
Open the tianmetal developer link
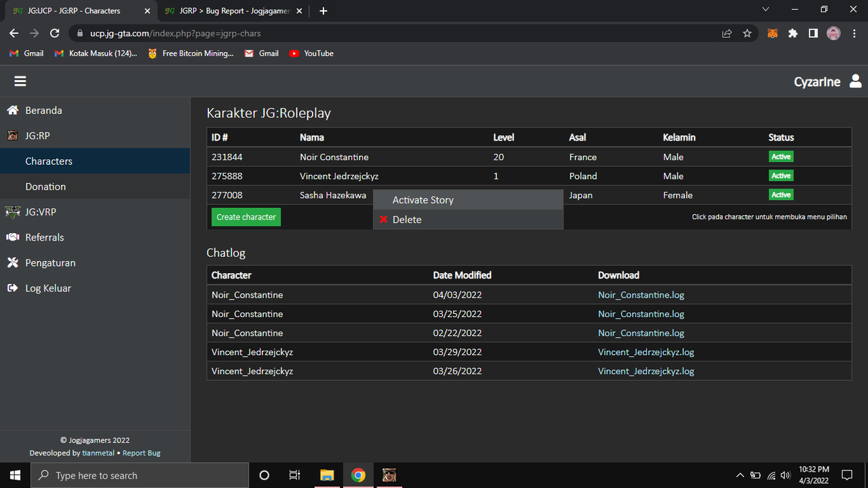coord(98,453)
